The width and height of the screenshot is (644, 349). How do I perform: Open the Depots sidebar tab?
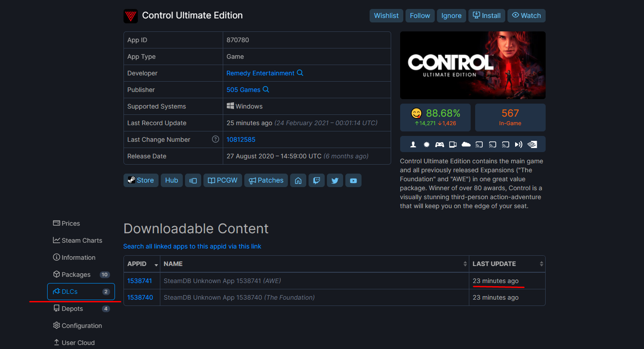[81, 309]
